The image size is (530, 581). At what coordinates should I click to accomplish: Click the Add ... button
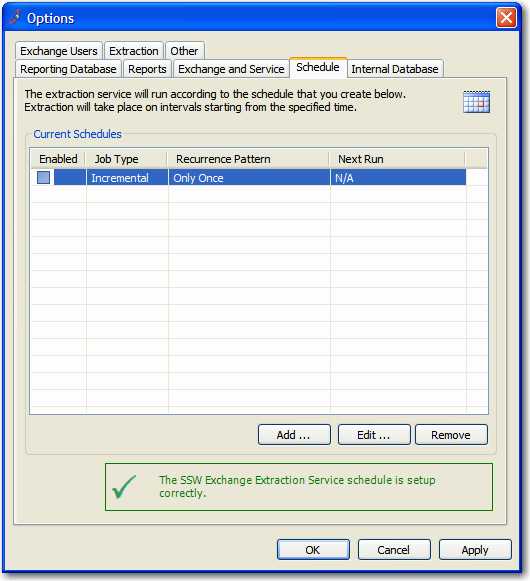tap(294, 435)
